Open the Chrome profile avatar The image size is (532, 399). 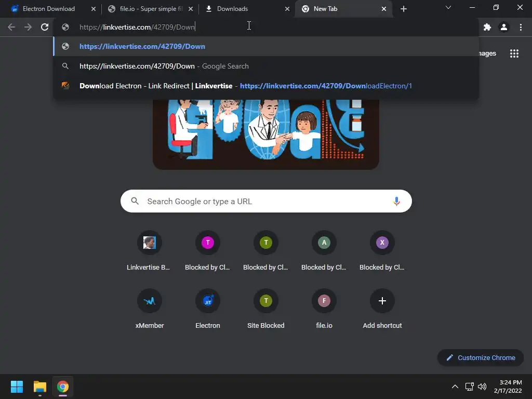[504, 27]
